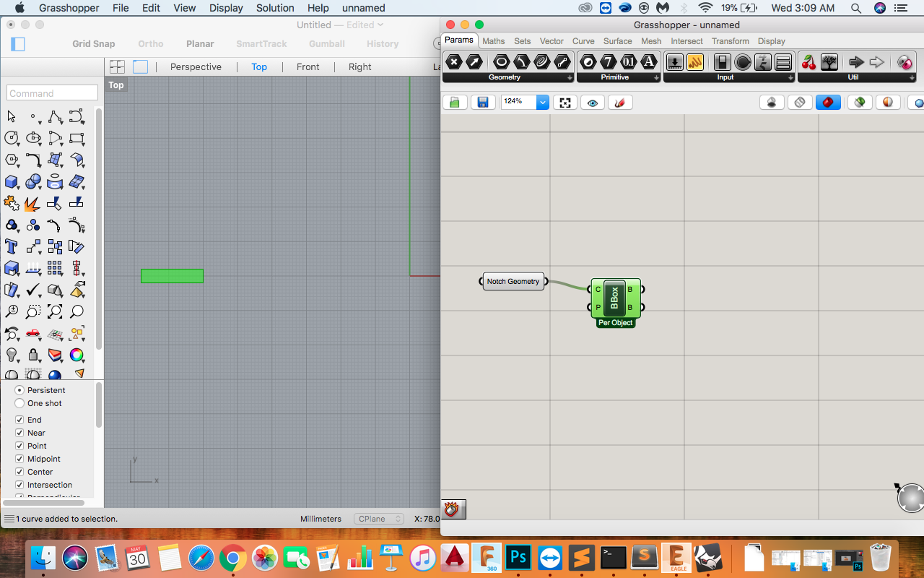Uncheck the Point object snap
The height and width of the screenshot is (578, 924).
(x=19, y=446)
